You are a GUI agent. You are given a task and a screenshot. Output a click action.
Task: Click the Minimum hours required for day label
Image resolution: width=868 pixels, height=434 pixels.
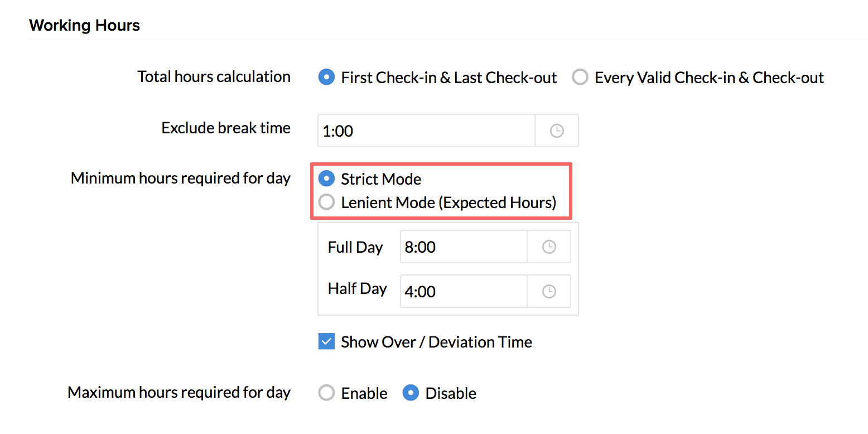click(181, 179)
